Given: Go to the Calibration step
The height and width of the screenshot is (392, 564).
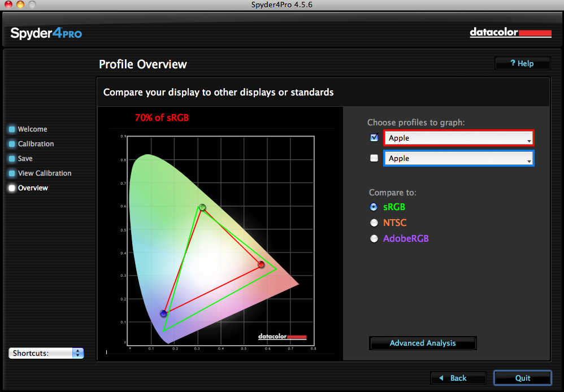Looking at the screenshot, I should [x=36, y=144].
